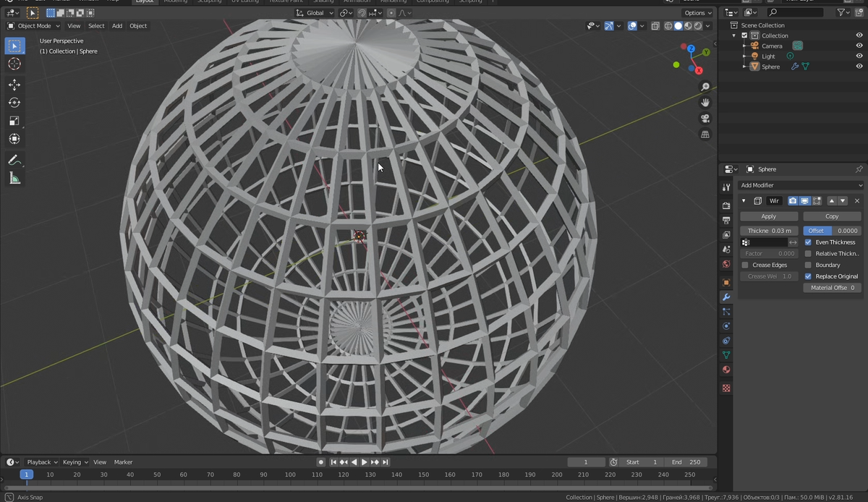
Task: Open the View Layer properties tab
Action: point(726,235)
